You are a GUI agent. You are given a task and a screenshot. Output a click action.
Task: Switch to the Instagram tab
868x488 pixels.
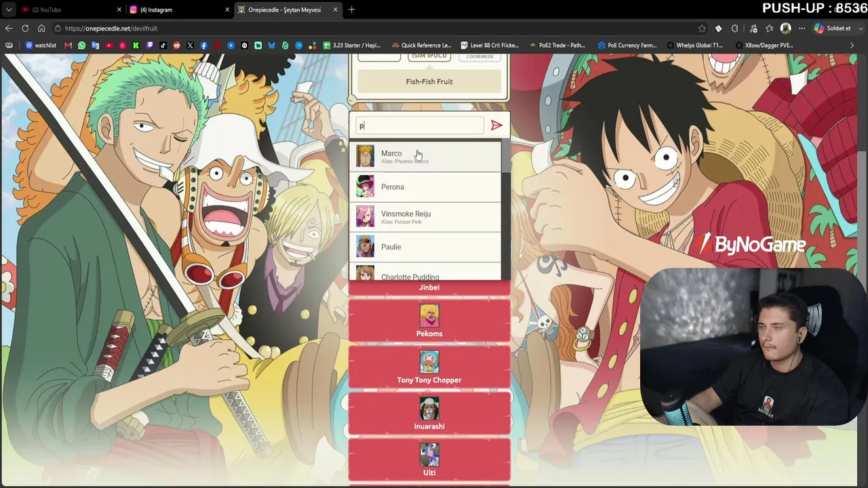coord(179,9)
